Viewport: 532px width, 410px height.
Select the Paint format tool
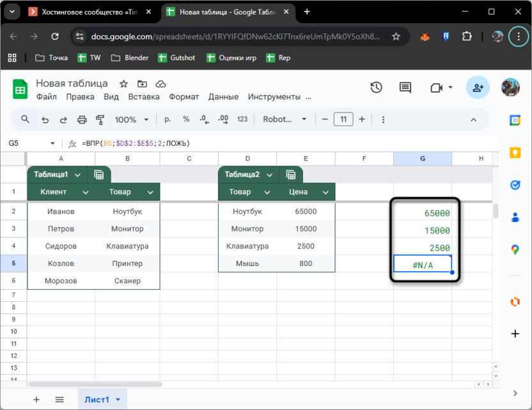[100, 120]
